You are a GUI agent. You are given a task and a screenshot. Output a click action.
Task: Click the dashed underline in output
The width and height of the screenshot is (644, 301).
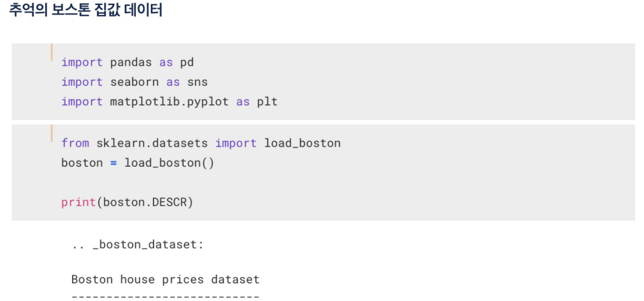point(165,296)
